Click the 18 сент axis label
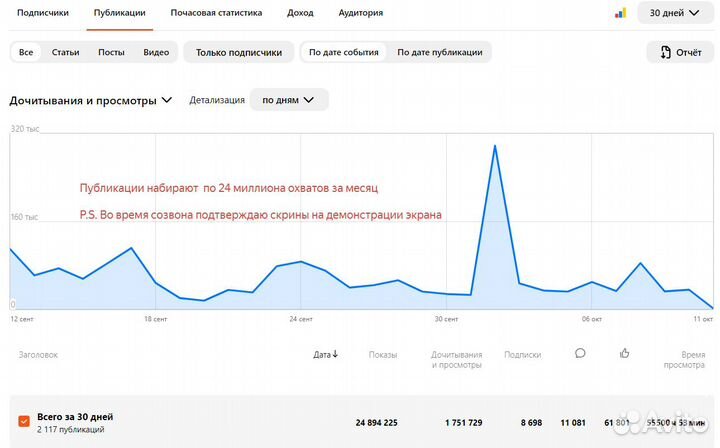 pyautogui.click(x=156, y=319)
